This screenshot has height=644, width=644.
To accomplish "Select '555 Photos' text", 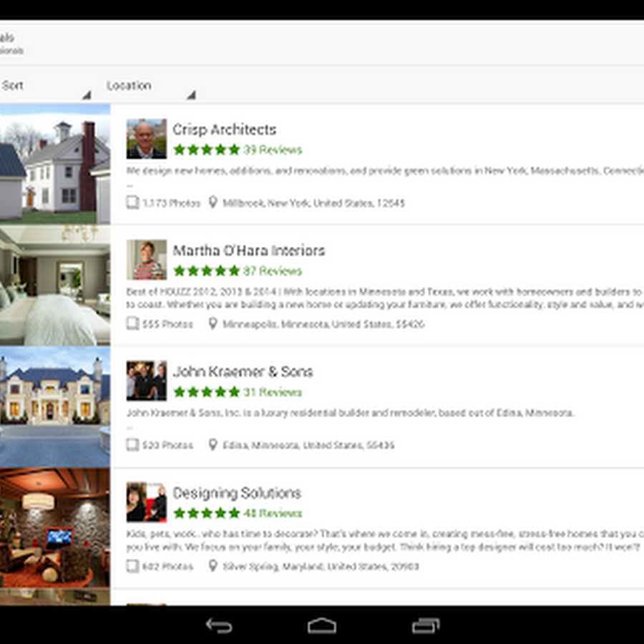I will [167, 324].
